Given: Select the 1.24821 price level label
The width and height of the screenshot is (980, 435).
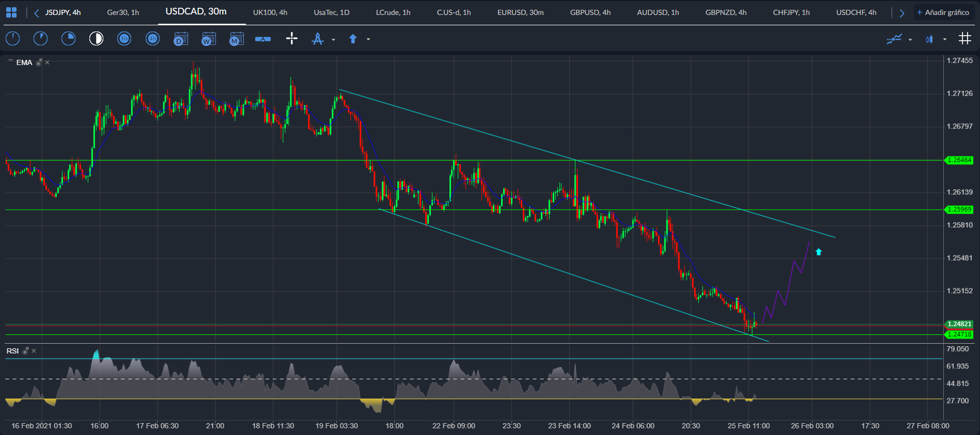Looking at the screenshot, I should point(959,324).
